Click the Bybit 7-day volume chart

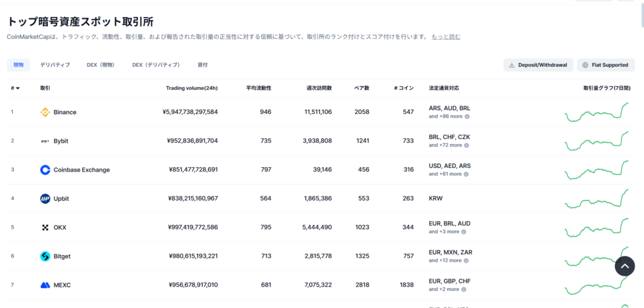(597, 141)
